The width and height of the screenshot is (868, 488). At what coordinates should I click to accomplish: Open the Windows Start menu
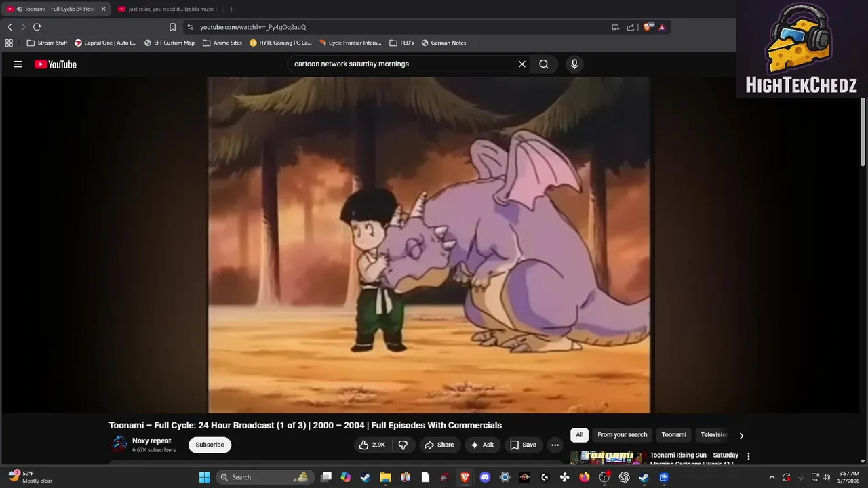tap(204, 477)
